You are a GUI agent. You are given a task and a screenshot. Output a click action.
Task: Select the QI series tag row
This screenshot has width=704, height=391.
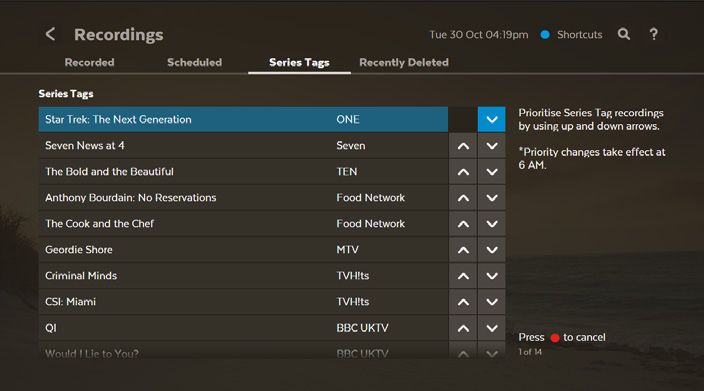(243, 328)
